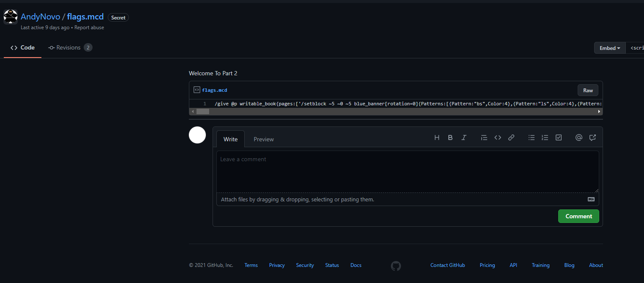Open the flags.mcd file header link
Image resolution: width=644 pixels, height=283 pixels.
click(215, 90)
